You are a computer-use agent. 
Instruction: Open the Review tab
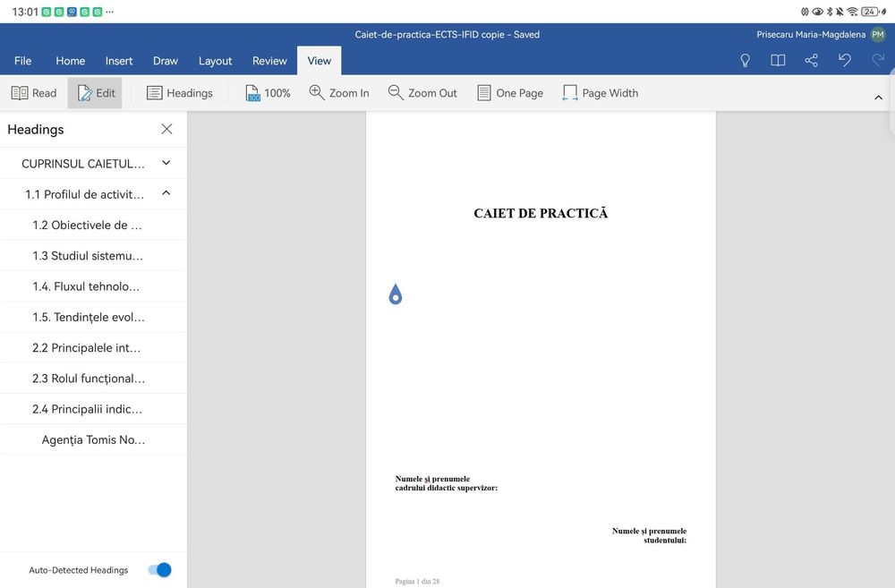click(x=269, y=61)
